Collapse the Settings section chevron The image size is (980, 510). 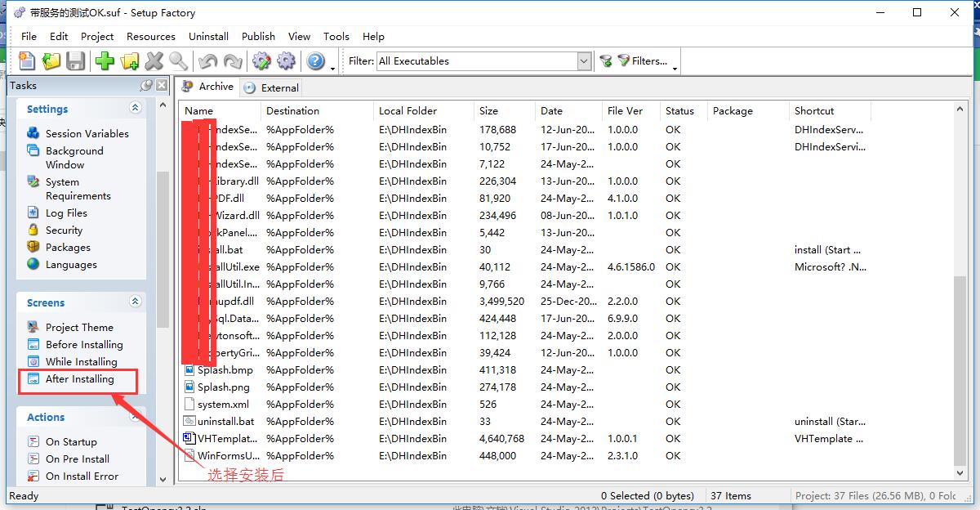[x=136, y=108]
